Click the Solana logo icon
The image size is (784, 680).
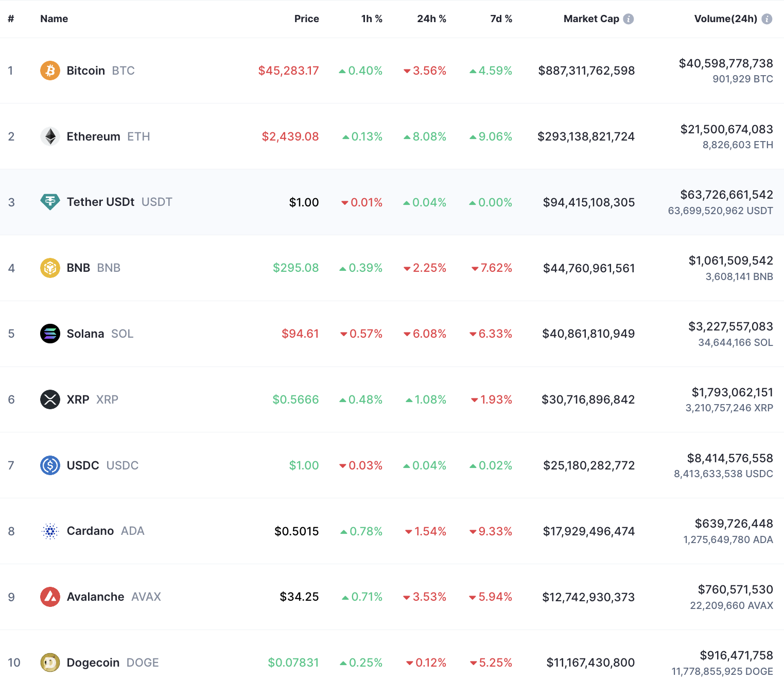(50, 334)
